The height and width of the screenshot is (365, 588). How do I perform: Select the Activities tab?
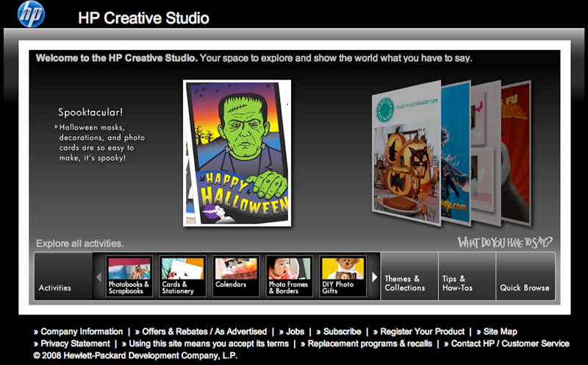(63, 277)
